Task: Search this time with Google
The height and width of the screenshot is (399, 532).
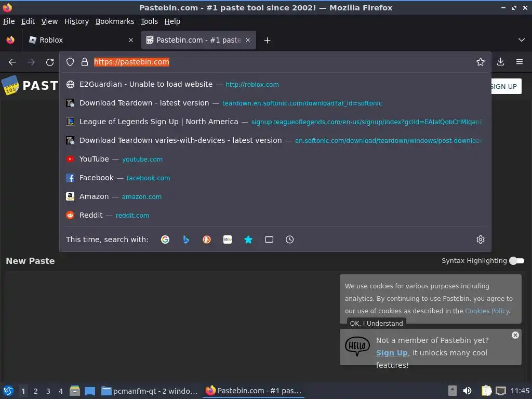Action: [x=165, y=240]
